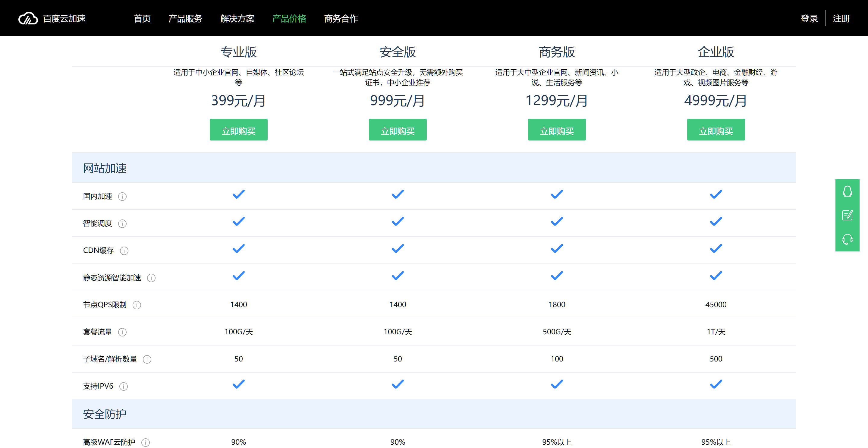Click the 安全版 description text
Image resolution: width=868 pixels, height=448 pixels.
pos(398,77)
